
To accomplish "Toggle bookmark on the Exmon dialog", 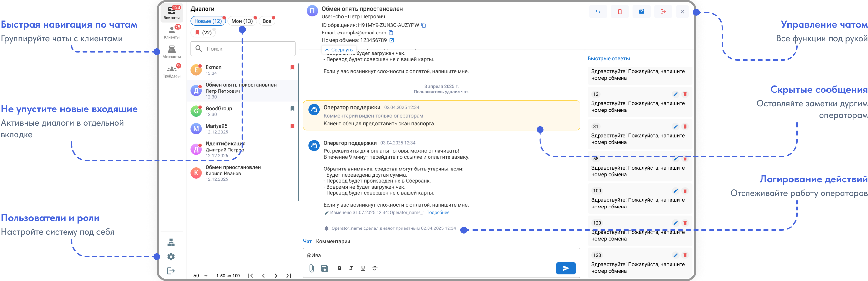I will (x=292, y=67).
